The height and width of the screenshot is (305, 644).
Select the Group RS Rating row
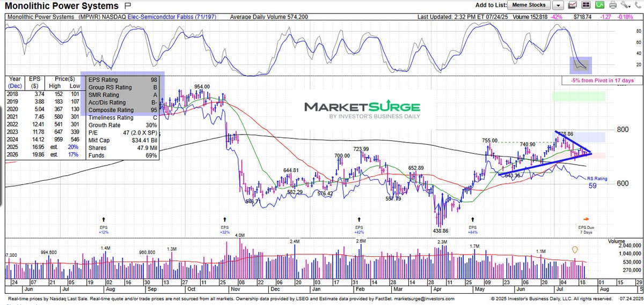[x=122, y=87]
